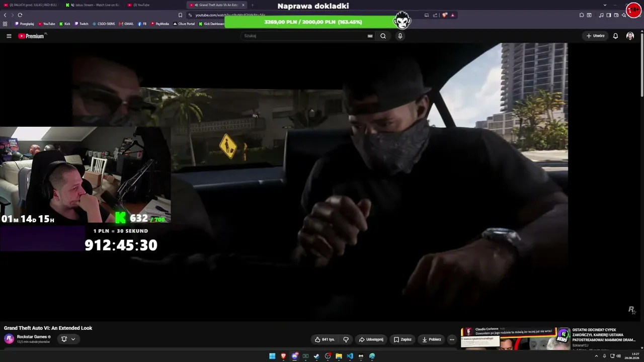The width and height of the screenshot is (644, 362).
Task: Click the Brave Rewards triangle icon
Action: coord(452,15)
